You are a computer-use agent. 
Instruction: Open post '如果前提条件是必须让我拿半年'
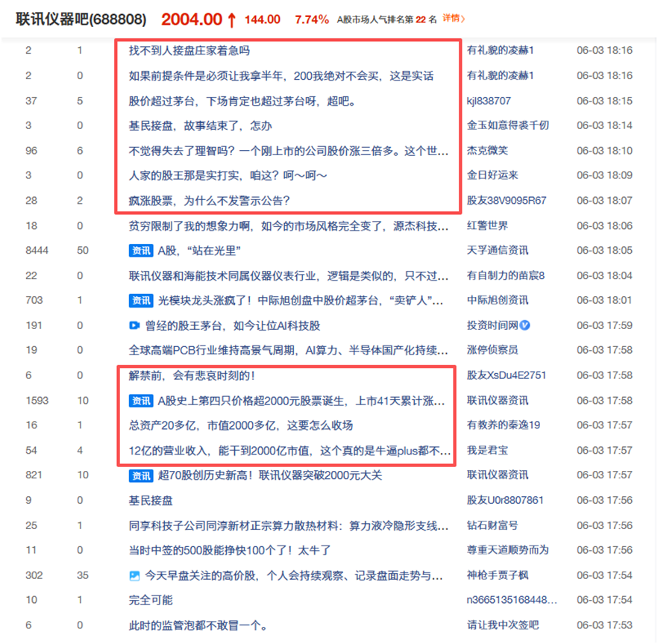281,76
